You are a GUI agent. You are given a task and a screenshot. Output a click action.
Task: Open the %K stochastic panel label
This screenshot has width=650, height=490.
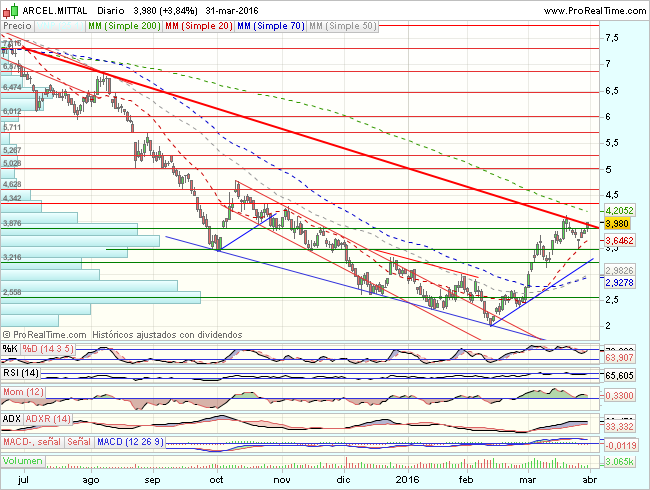[x=10, y=348]
